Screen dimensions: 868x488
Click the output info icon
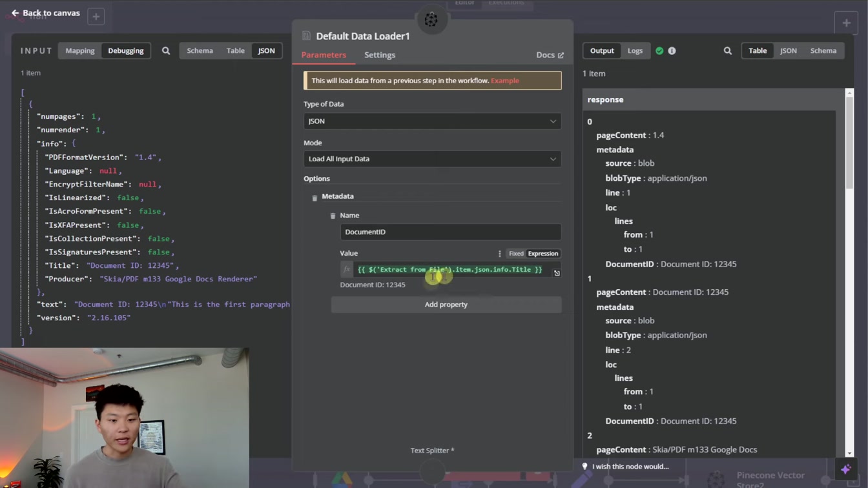[x=672, y=50]
